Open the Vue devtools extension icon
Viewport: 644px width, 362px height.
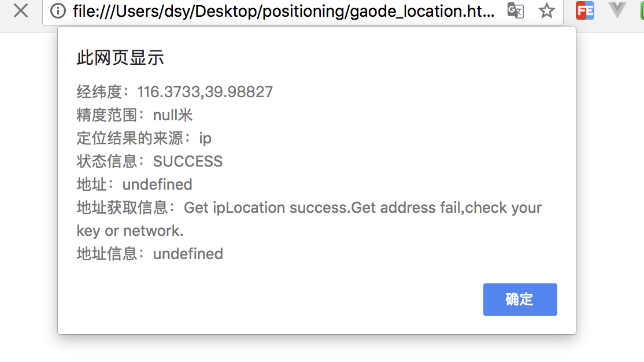pyautogui.click(x=617, y=10)
